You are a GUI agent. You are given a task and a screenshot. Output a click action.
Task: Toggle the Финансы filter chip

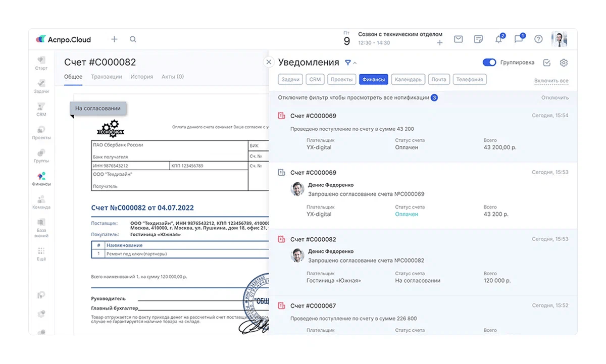(x=374, y=79)
